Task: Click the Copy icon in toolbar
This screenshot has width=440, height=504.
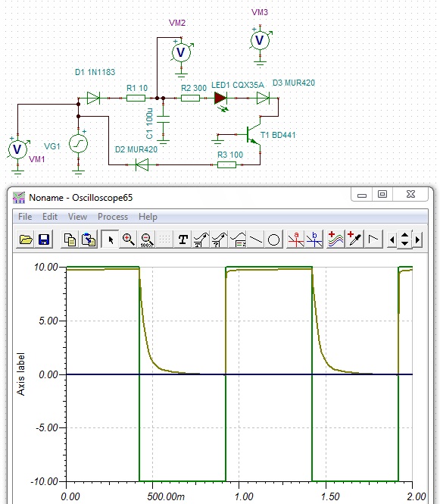Action: [70, 239]
